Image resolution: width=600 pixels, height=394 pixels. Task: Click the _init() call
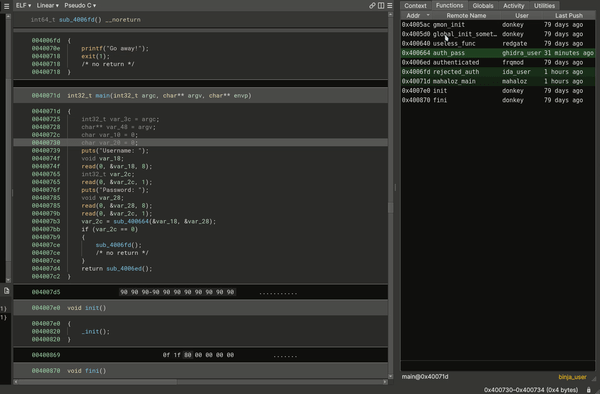click(x=95, y=332)
